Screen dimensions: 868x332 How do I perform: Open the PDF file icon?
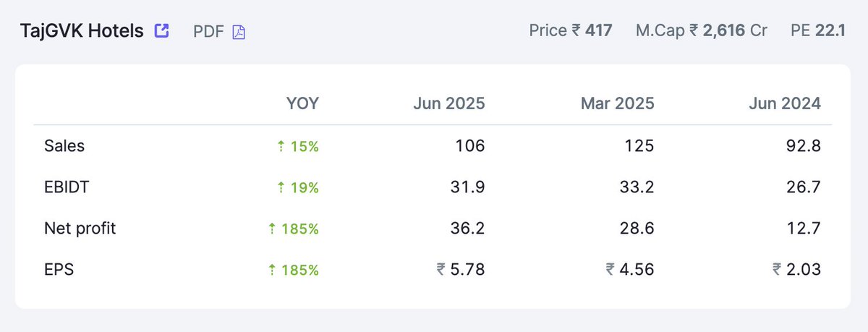[239, 32]
